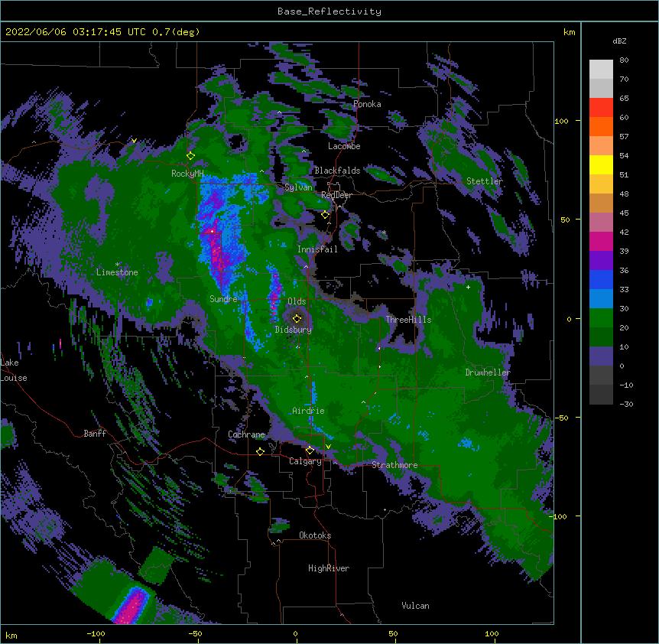Screen dimensions: 659x644
Task: Click the Strathmore label
Action: pyautogui.click(x=394, y=465)
